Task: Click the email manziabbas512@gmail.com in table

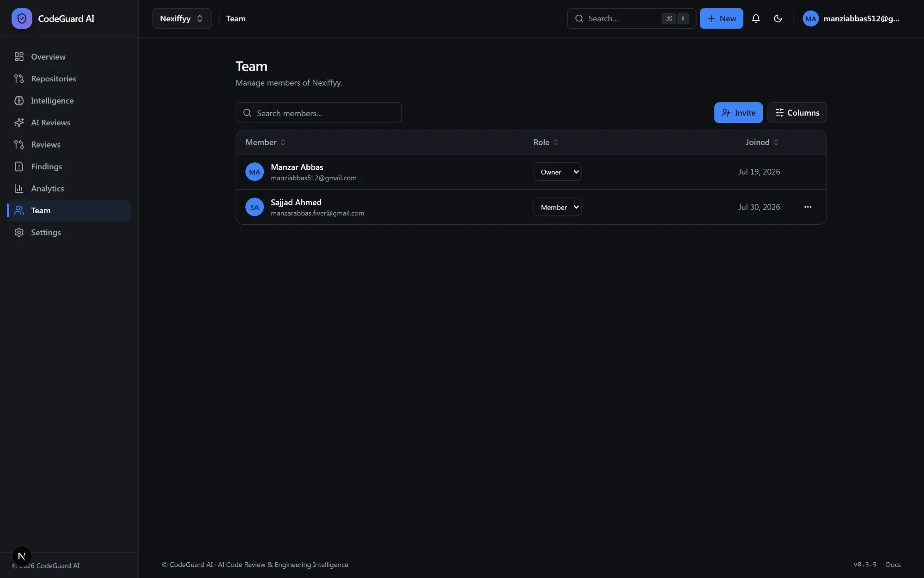Action: [x=314, y=178]
